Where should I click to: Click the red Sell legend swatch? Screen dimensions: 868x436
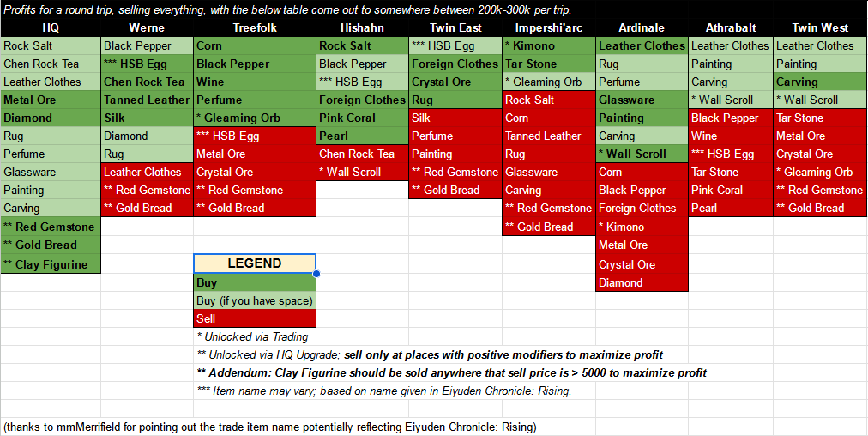pos(254,318)
